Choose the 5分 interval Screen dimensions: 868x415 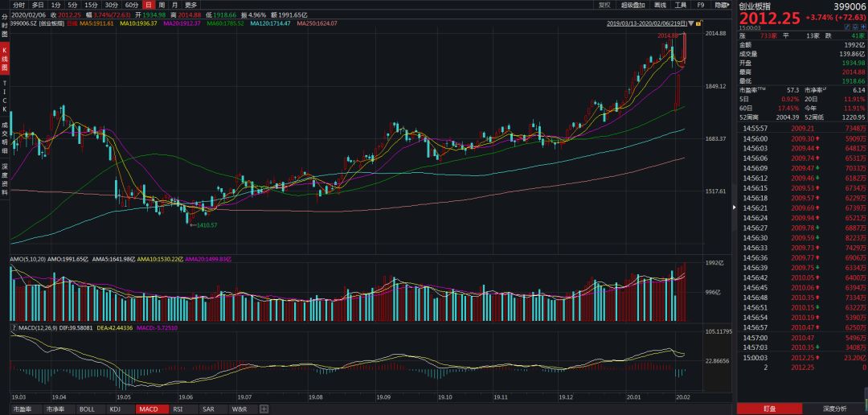pyautogui.click(x=72, y=5)
